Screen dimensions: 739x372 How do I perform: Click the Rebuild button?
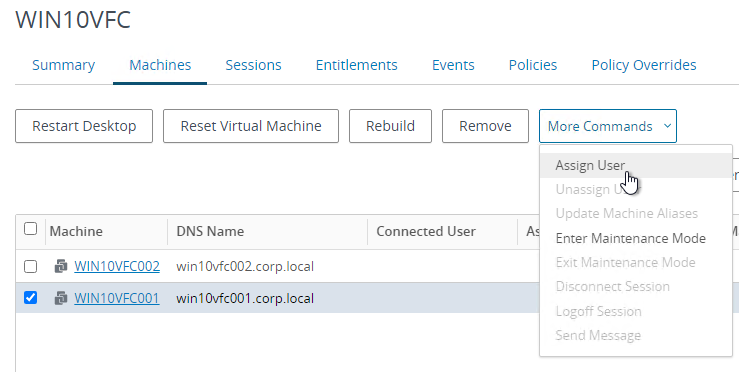pos(390,126)
